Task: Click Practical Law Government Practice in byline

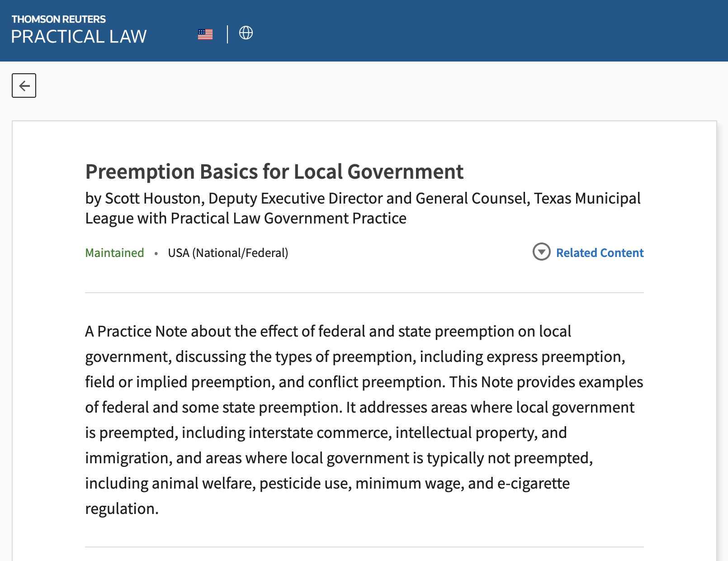Action: [x=288, y=219]
